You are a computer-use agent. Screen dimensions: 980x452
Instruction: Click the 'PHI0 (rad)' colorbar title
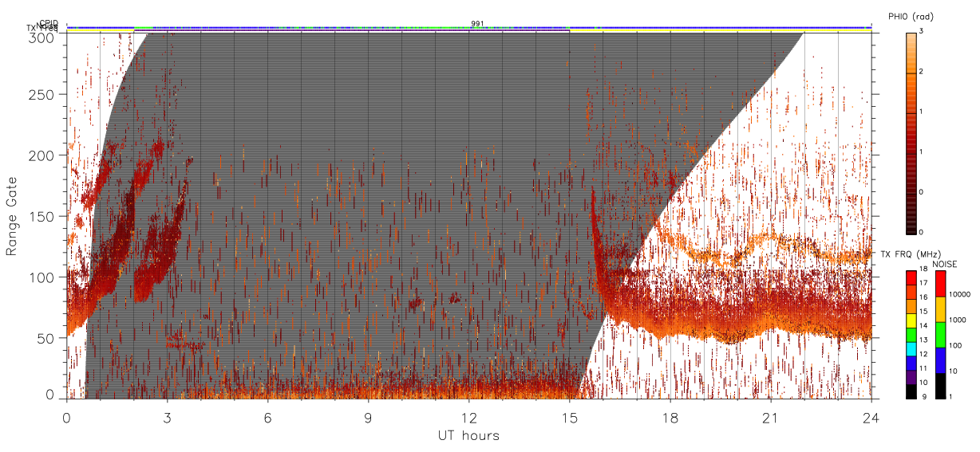911,17
